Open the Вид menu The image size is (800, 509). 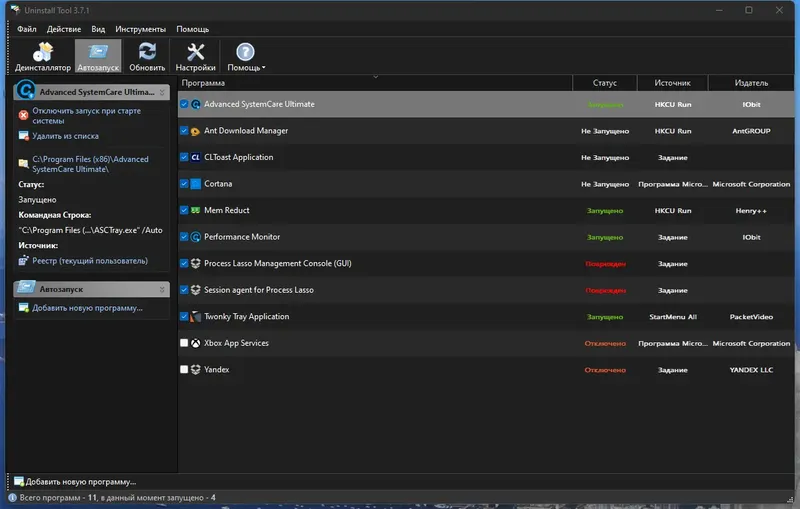click(x=98, y=29)
